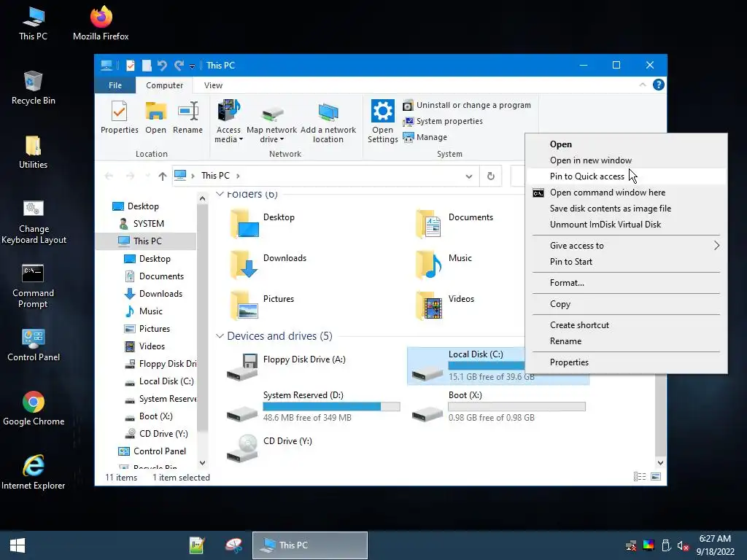747x560 pixels.
Task: Choose Create shortcut
Action: 626,325
